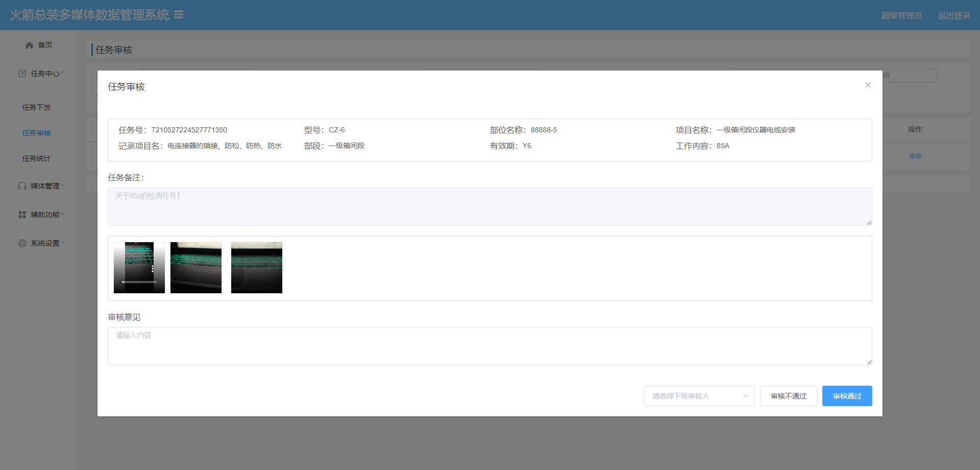Expand the 系统设置 submenu arrow
The width and height of the screenshot is (980, 470).
tap(63, 243)
